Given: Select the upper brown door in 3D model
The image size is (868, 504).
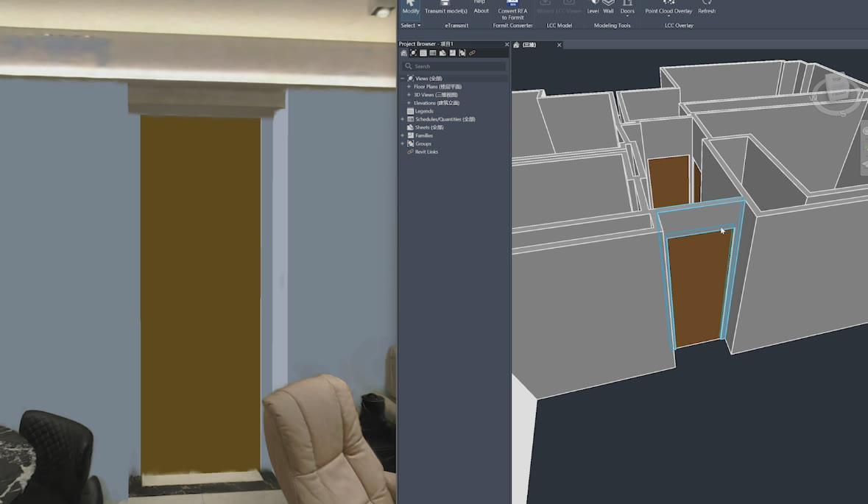Looking at the screenshot, I should (x=671, y=182).
